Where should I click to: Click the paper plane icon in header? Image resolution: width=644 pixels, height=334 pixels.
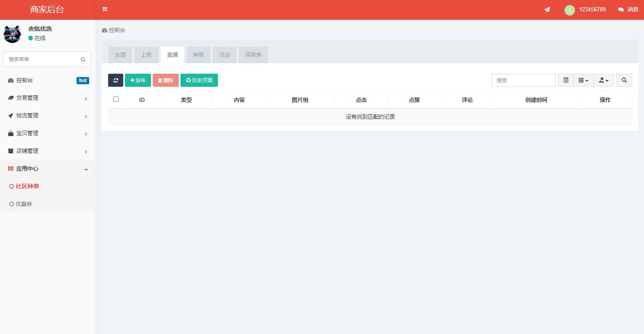tap(547, 9)
